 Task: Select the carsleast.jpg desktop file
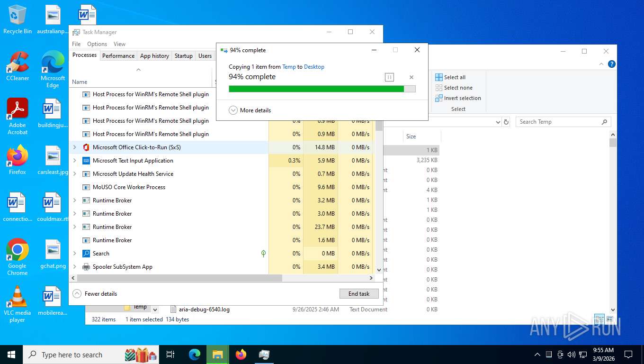(53, 160)
